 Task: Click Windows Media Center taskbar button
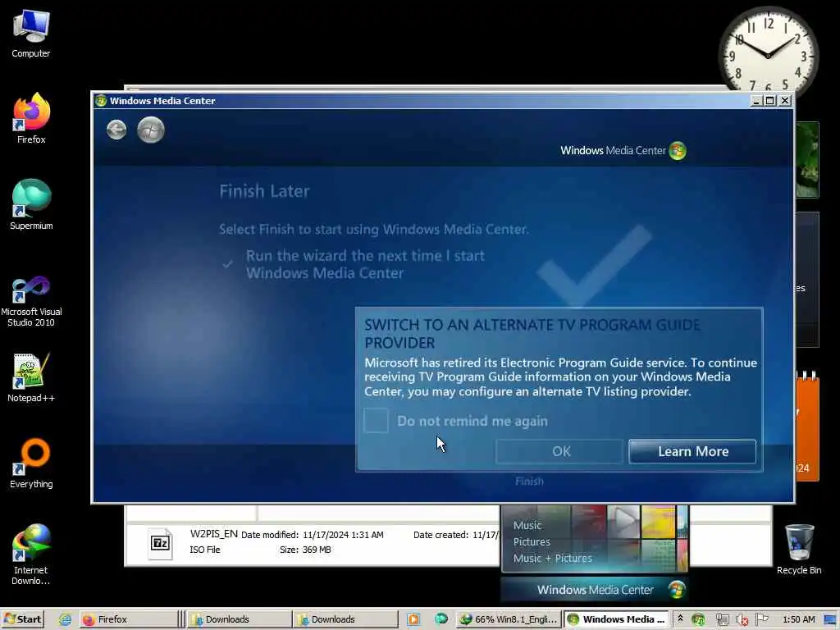(617, 619)
